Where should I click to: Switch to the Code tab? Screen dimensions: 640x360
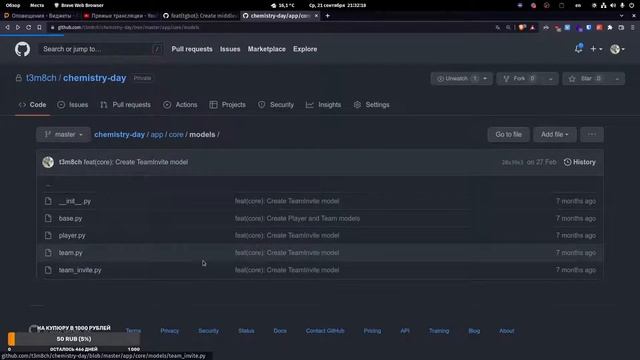coord(33,105)
